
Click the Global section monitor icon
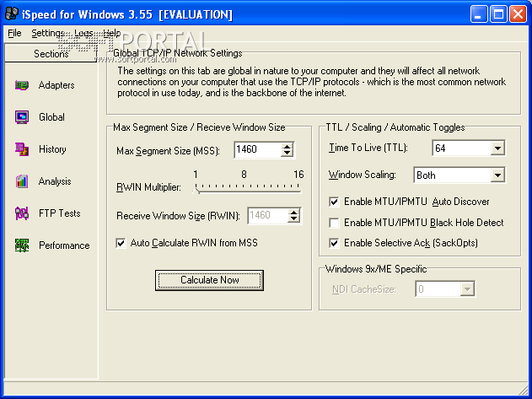click(x=22, y=117)
